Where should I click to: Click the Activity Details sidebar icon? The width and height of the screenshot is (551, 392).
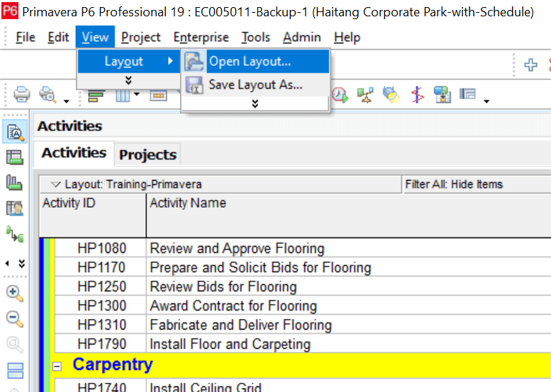pyautogui.click(x=15, y=133)
